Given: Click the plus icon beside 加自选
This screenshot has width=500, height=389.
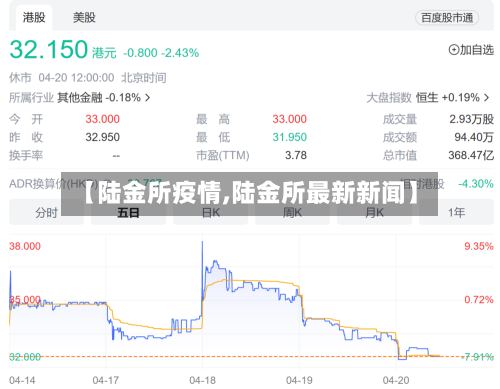Looking at the screenshot, I should tap(454, 50).
